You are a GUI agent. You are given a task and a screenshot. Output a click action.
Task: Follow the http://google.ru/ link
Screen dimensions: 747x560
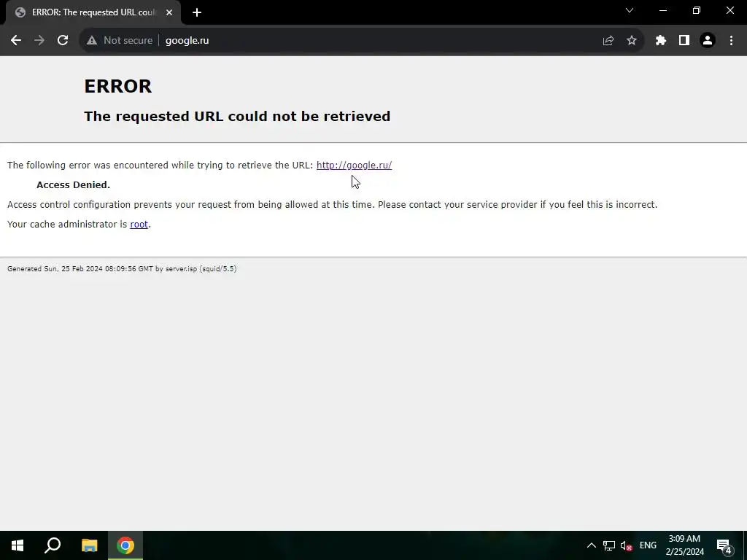pyautogui.click(x=354, y=166)
